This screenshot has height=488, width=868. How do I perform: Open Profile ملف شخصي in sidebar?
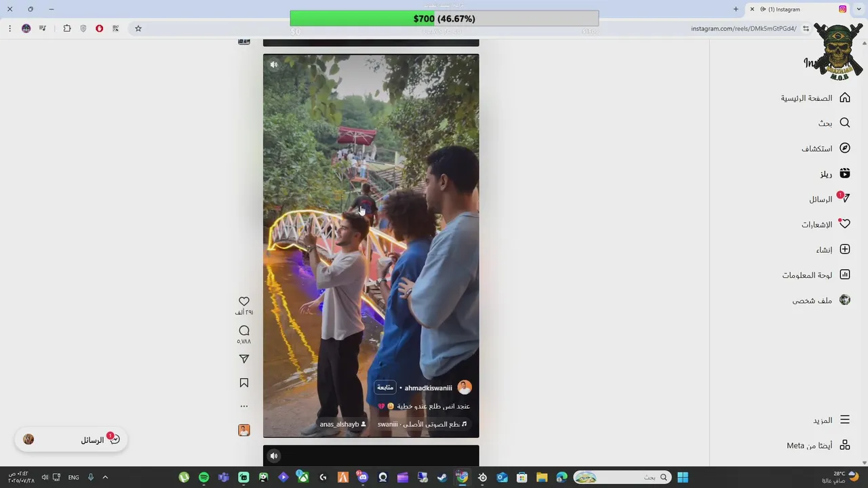(x=821, y=300)
